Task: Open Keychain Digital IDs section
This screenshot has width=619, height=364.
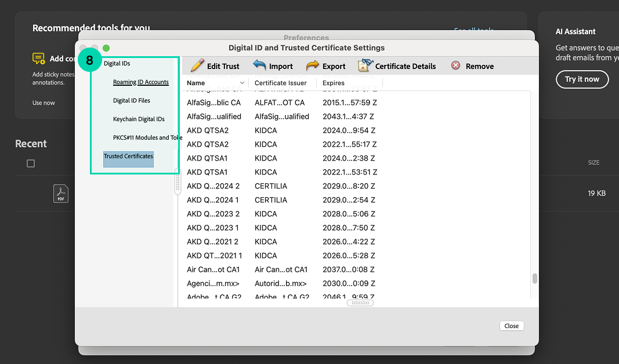Action: 139,119
